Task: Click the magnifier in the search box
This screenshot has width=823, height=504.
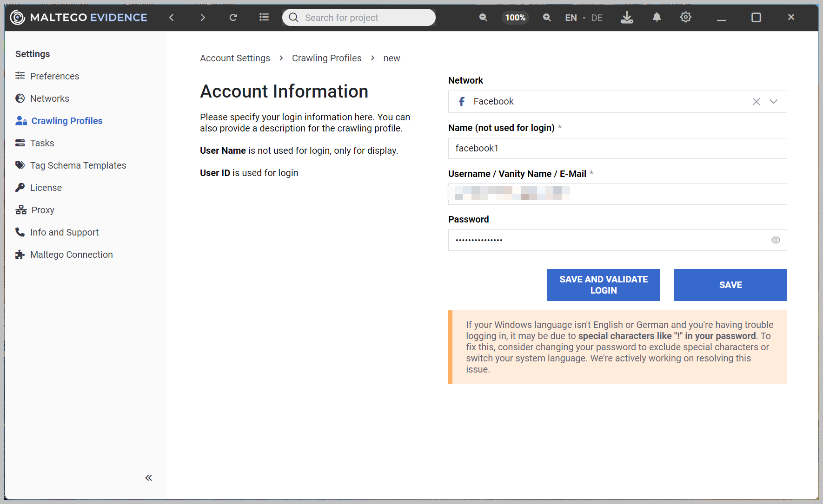Action: [293, 18]
